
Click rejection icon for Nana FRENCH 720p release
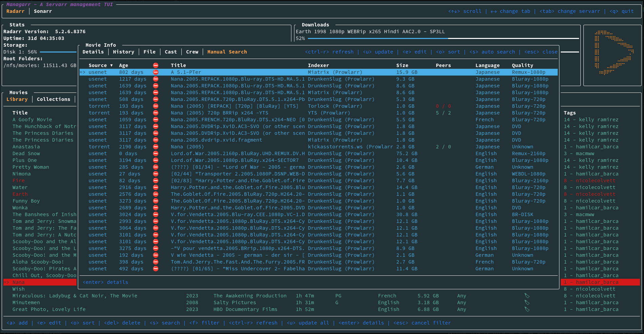(x=156, y=120)
